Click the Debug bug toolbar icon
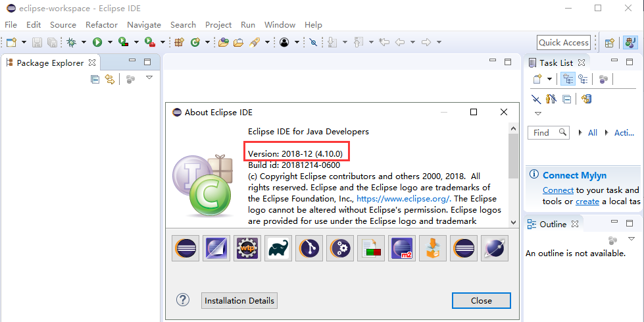The image size is (644, 322). click(72, 42)
